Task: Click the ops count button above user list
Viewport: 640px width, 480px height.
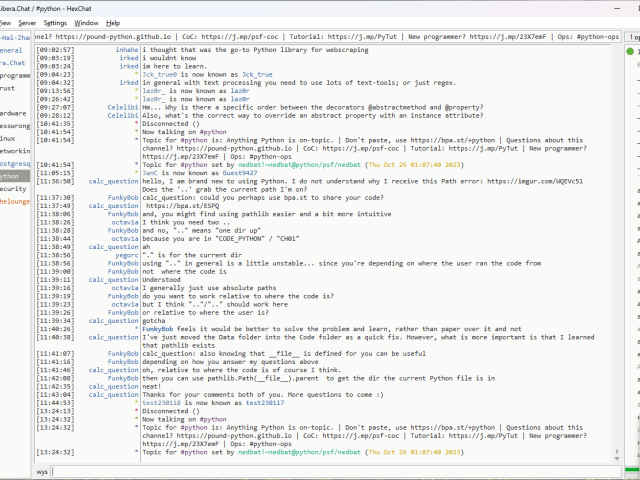Action: [634, 36]
